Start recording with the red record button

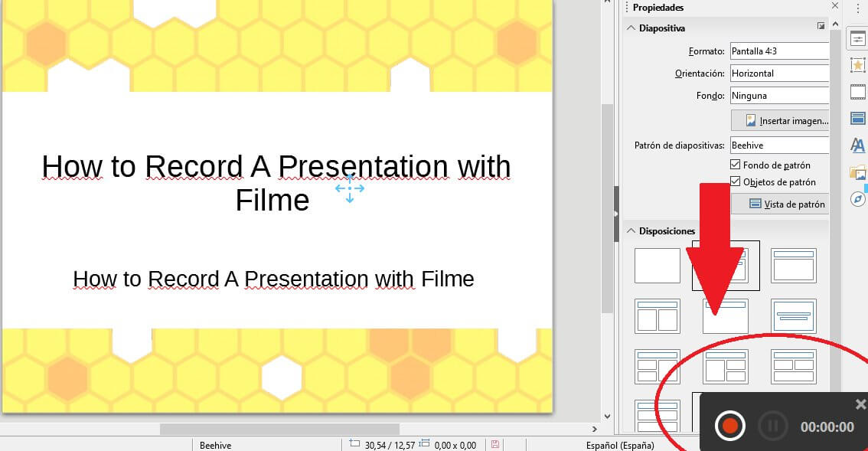click(729, 426)
